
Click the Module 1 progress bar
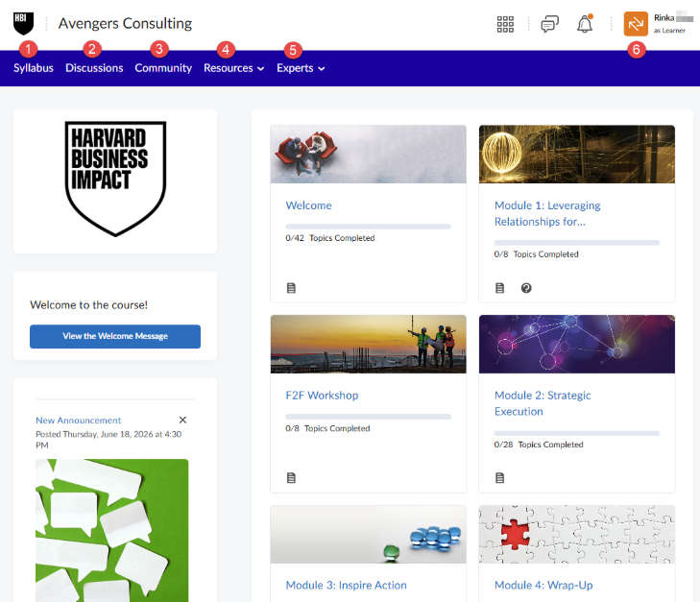pos(577,243)
